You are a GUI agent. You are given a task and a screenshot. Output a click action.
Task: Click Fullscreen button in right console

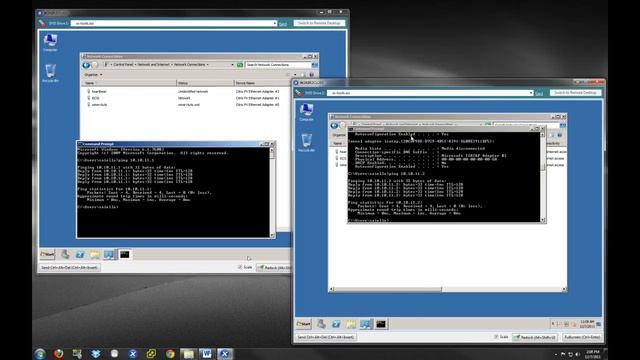tap(582, 337)
